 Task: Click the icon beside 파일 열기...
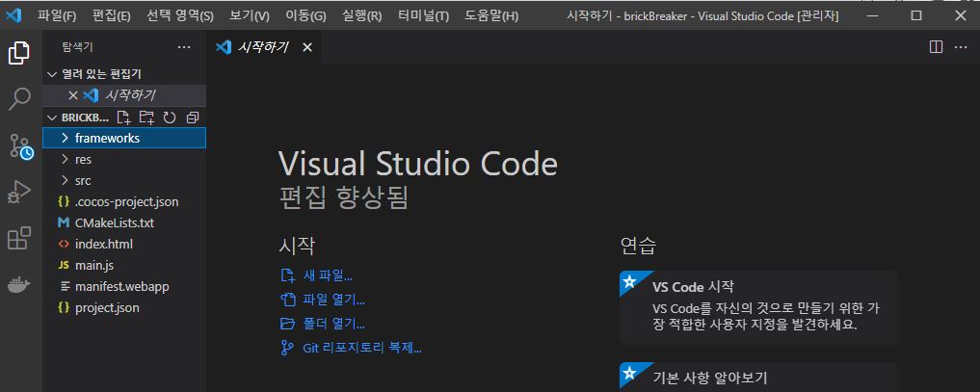click(287, 300)
